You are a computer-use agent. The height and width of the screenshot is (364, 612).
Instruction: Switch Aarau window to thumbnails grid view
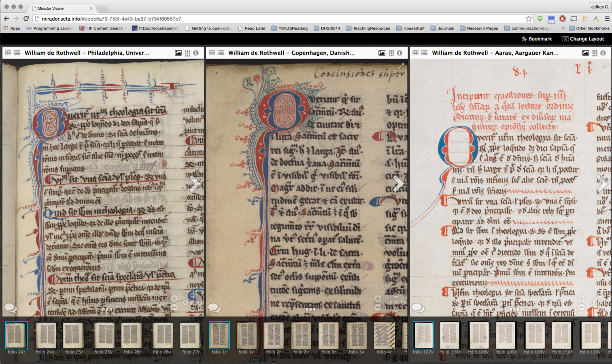click(595, 53)
